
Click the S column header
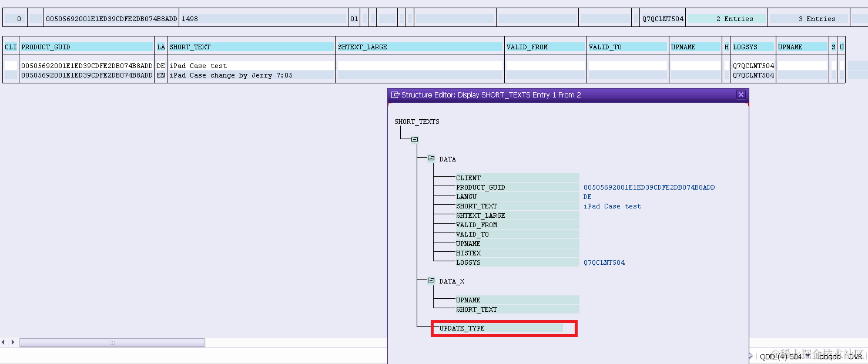click(833, 47)
